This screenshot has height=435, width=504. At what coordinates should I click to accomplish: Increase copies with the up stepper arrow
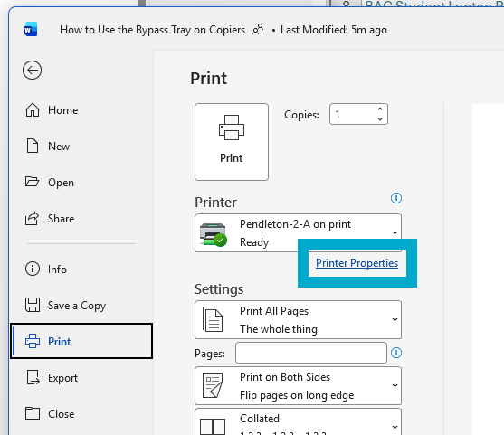(x=380, y=109)
